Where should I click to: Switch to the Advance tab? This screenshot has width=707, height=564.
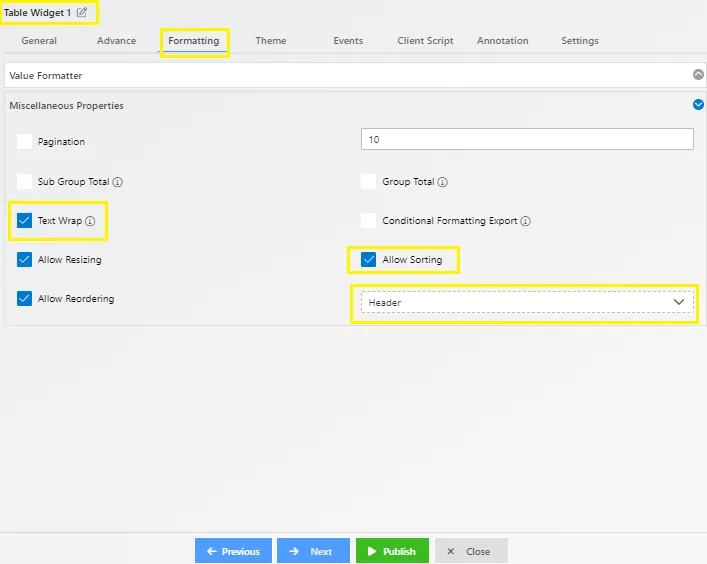point(116,41)
